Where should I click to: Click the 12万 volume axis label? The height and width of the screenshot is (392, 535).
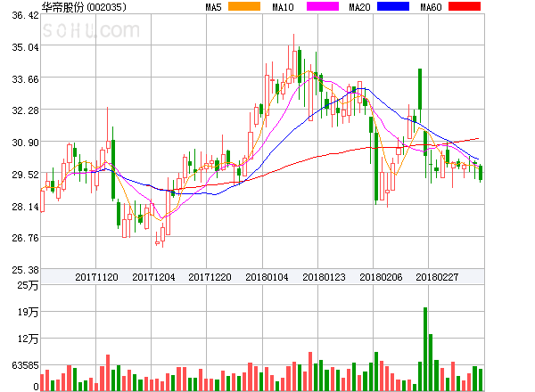28,339
